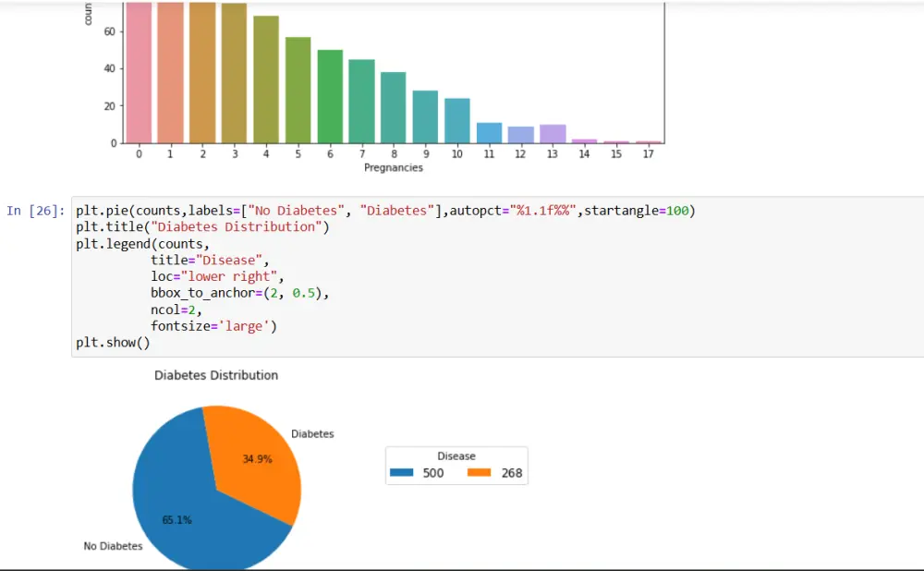
Task: Click the x-axis tick label 17
Action: pyautogui.click(x=649, y=153)
